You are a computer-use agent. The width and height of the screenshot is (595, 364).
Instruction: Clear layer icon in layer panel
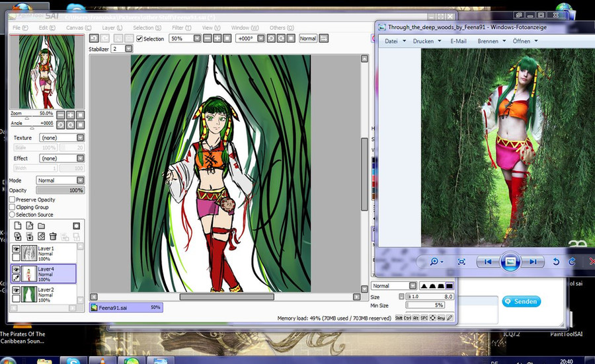[41, 237]
